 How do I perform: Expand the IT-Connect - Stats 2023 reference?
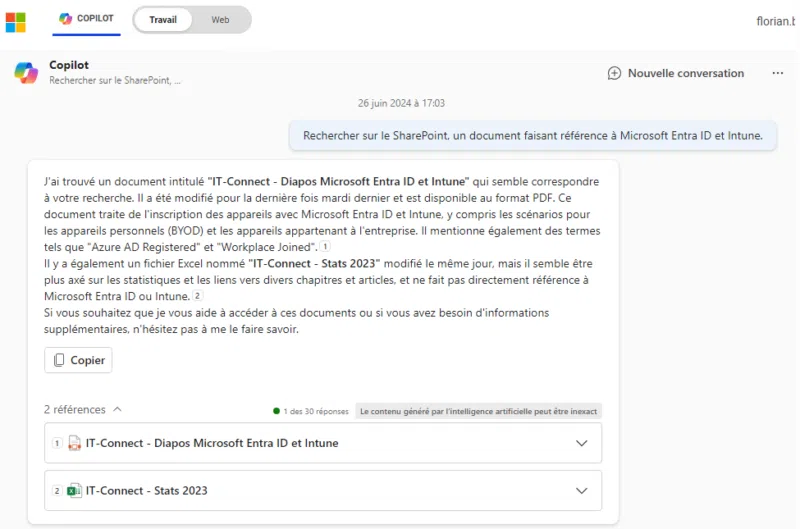pyautogui.click(x=582, y=491)
